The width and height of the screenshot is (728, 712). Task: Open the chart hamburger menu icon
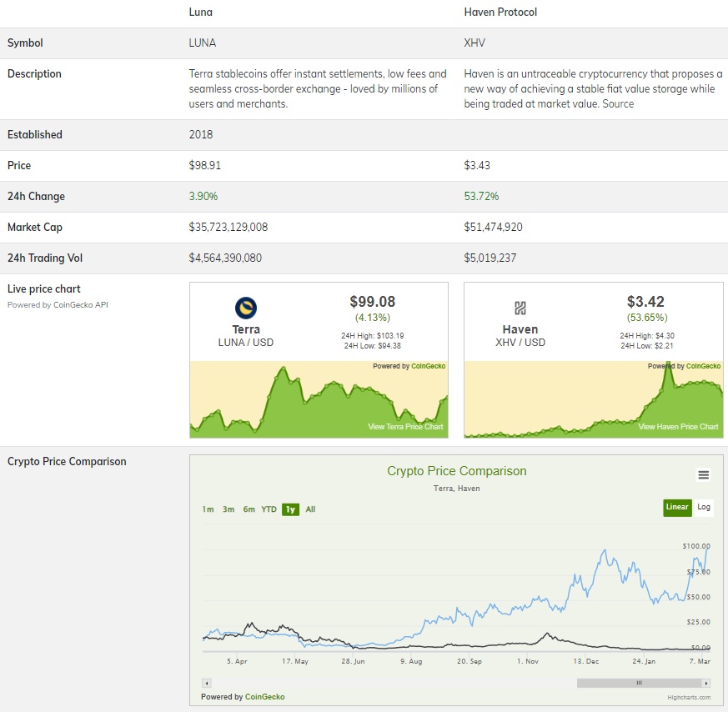703,475
